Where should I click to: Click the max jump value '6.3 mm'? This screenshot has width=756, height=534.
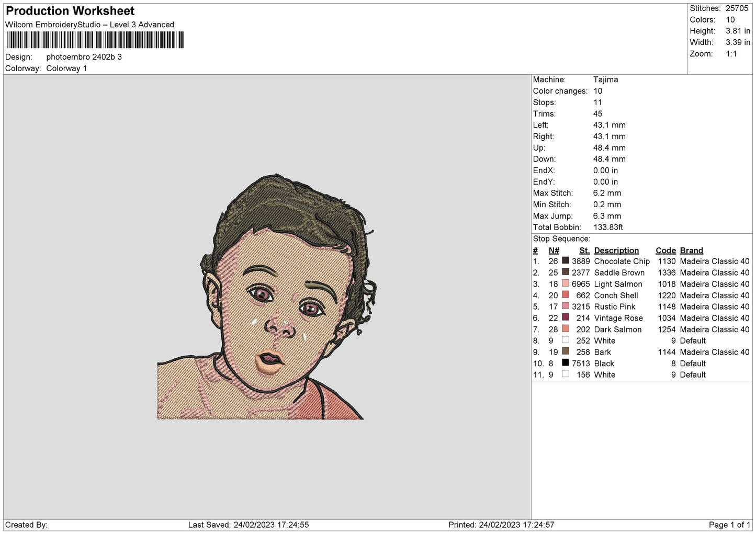pyautogui.click(x=607, y=216)
